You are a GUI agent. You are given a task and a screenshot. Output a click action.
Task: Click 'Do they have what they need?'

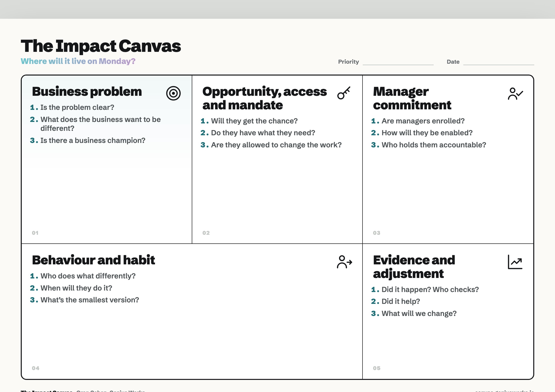click(263, 133)
